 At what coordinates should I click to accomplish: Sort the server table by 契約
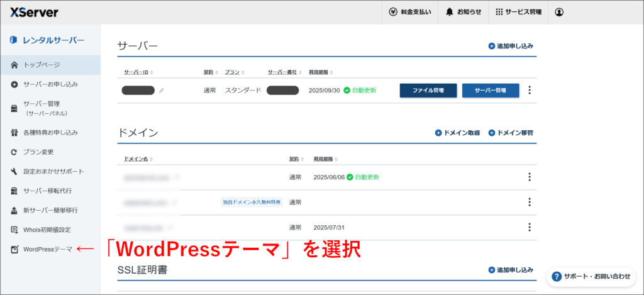(x=211, y=72)
